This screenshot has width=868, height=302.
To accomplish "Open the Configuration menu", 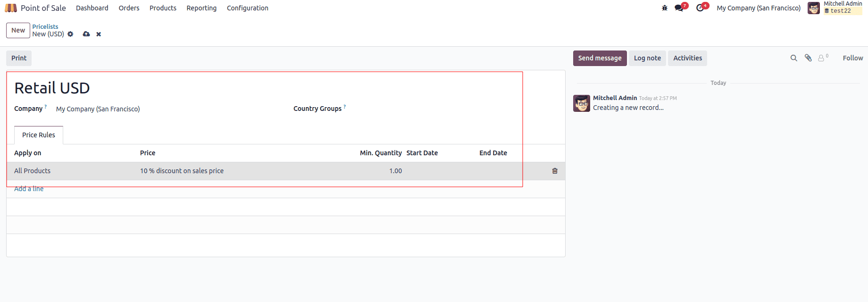I will coord(247,8).
